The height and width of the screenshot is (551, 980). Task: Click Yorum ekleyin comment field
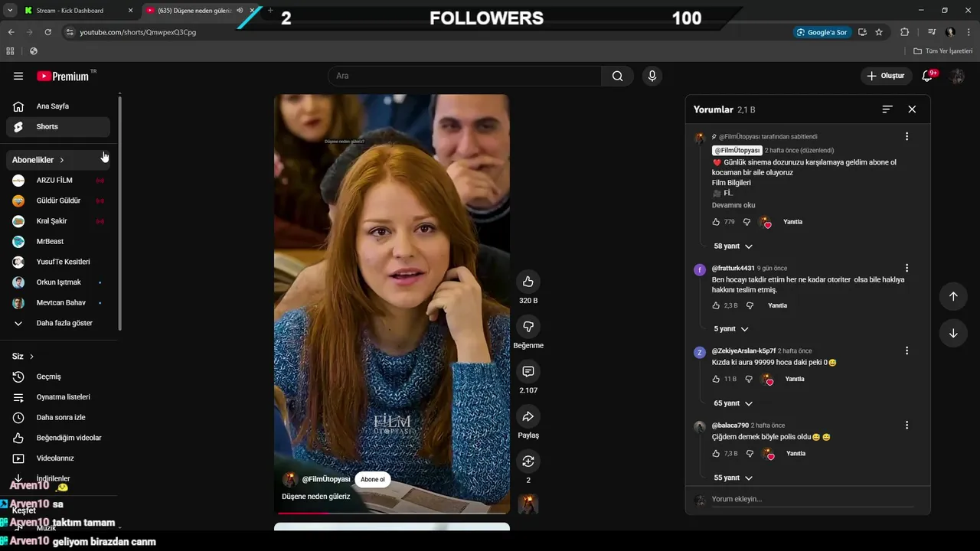tap(812, 499)
